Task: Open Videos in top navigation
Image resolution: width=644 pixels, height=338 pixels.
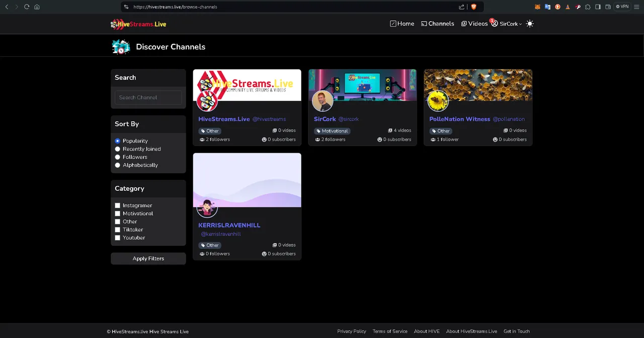Action: coord(474,24)
